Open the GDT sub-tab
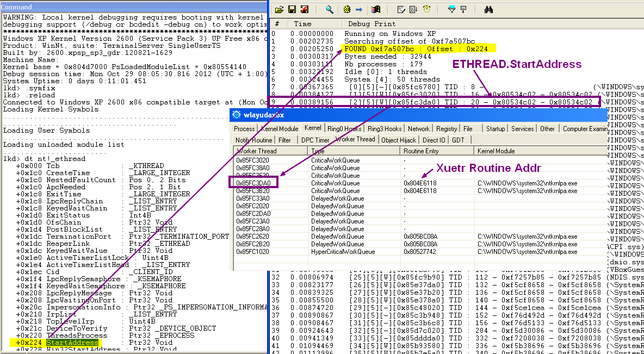Screen dimensions: 644x354 coord(458,140)
